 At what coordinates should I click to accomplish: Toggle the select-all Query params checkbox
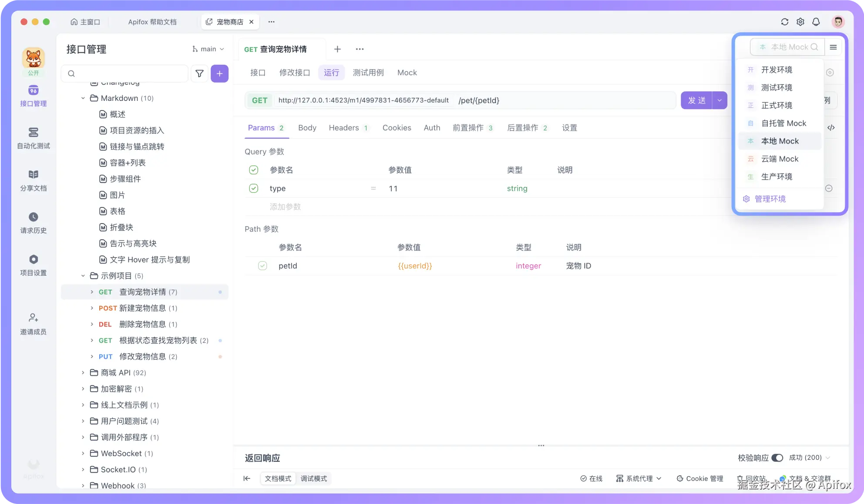pos(253,170)
